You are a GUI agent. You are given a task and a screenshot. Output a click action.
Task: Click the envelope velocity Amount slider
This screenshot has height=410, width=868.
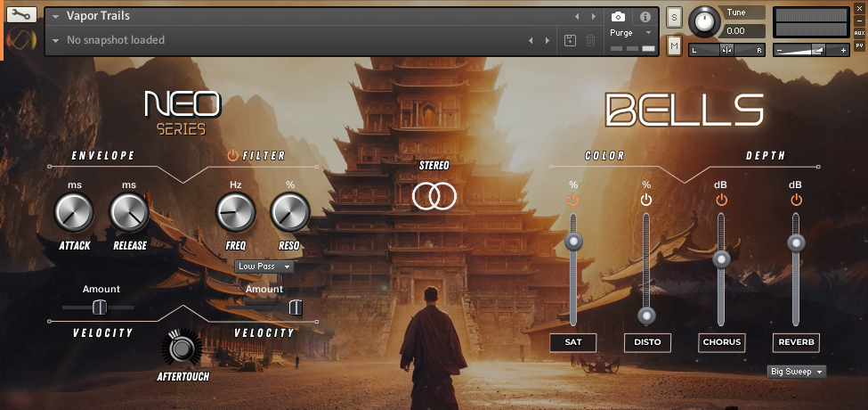point(98,307)
